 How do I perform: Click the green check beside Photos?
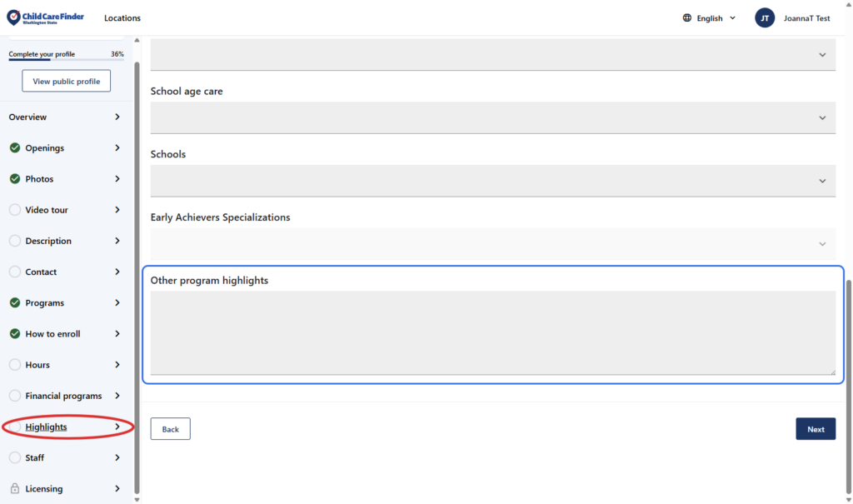pos(15,179)
